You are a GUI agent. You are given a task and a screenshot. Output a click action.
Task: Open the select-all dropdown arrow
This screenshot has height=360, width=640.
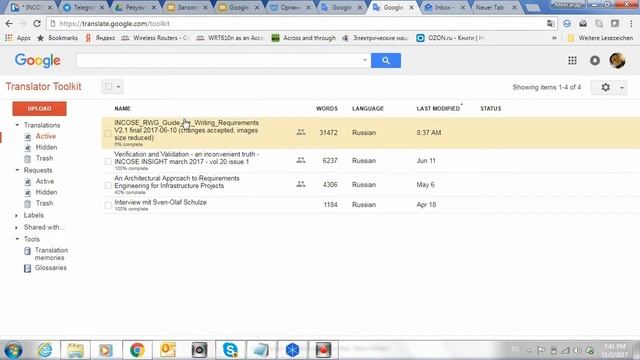coord(118,87)
